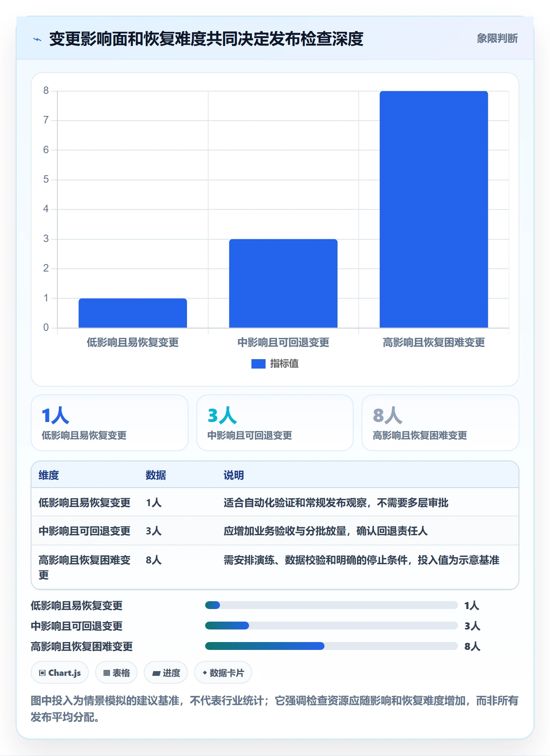550x756 pixels.
Task: Click the 数据卡片 chip
Action: coord(223,673)
